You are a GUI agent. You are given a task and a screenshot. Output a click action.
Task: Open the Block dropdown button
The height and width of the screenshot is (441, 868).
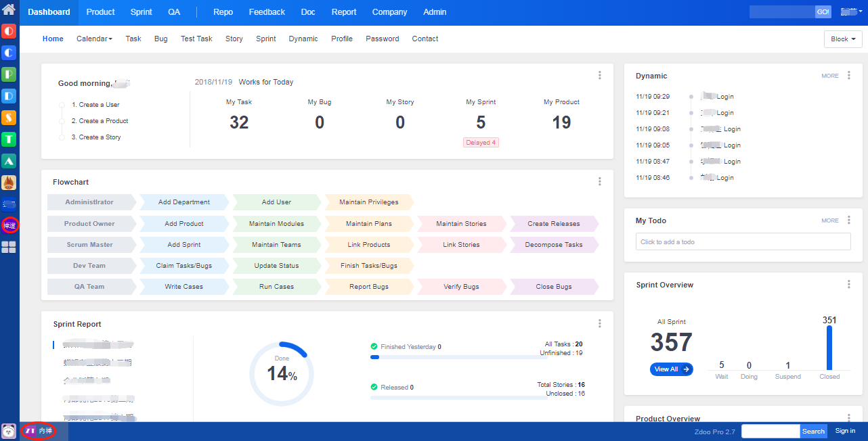842,39
